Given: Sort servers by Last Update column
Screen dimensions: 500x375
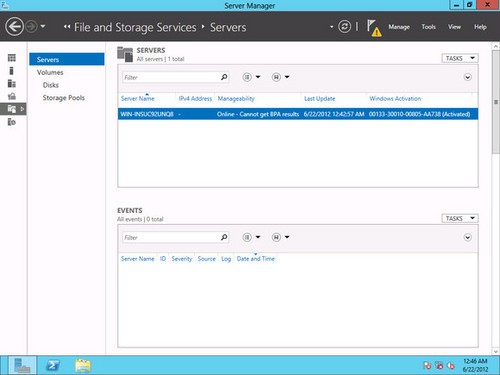Looking at the screenshot, I should coord(319,99).
